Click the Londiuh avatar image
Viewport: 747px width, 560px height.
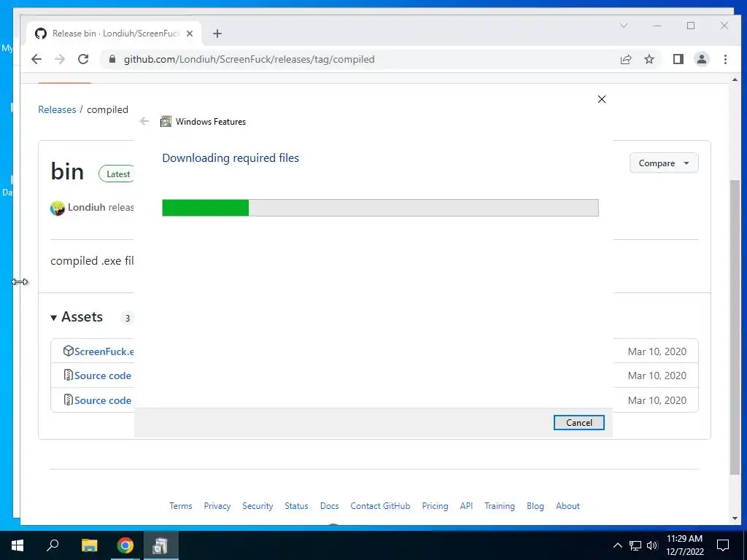click(57, 208)
